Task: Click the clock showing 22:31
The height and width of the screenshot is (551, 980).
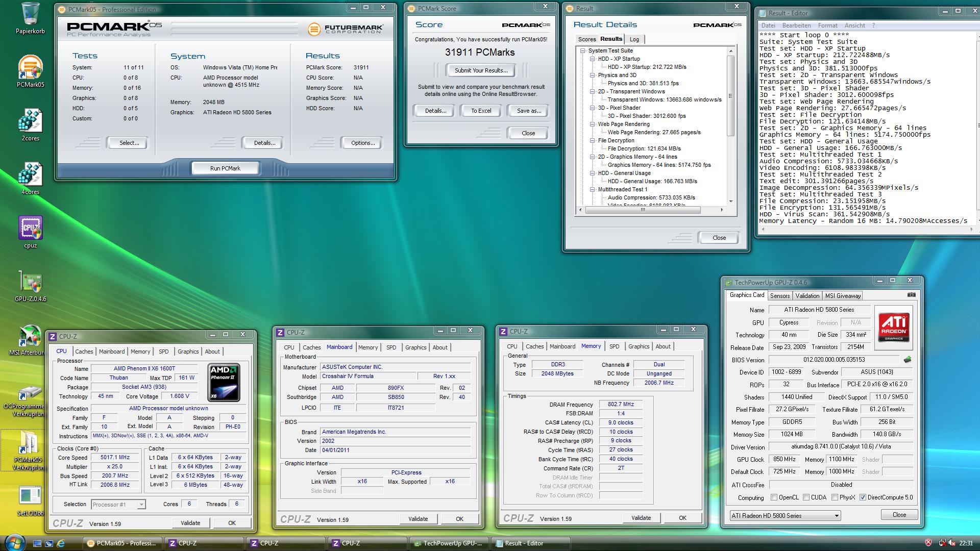Action: [x=966, y=543]
